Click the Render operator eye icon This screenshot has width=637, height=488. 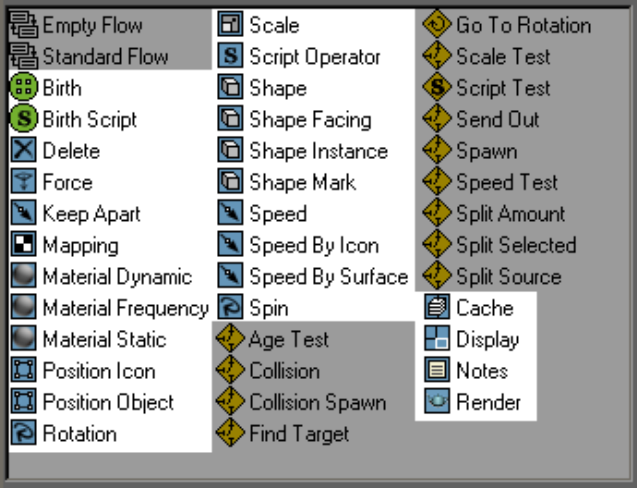[x=437, y=402]
